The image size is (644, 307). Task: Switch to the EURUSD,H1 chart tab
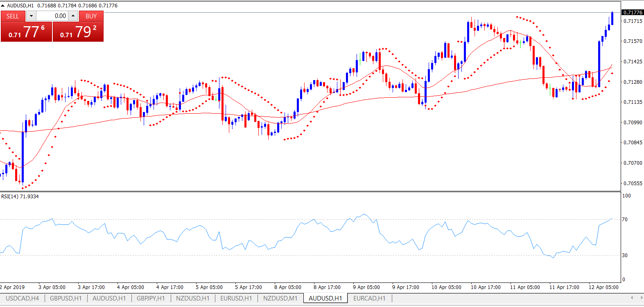tap(236, 298)
